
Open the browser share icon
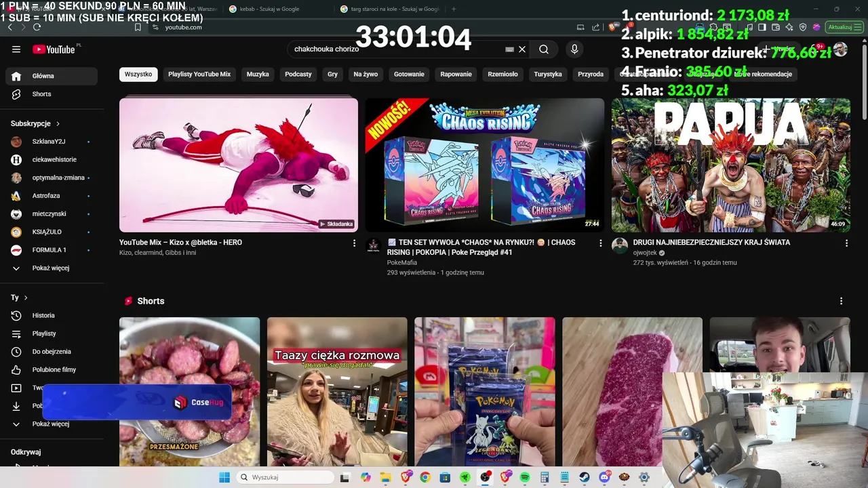pyautogui.click(x=595, y=27)
